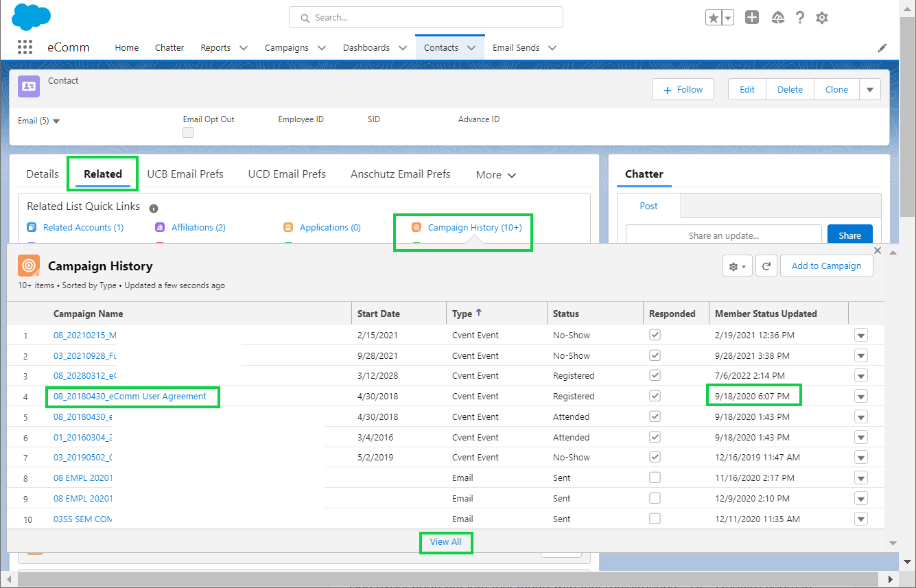916x588 pixels.
Task: Expand the Campaigns tab dropdown
Action: 321,48
